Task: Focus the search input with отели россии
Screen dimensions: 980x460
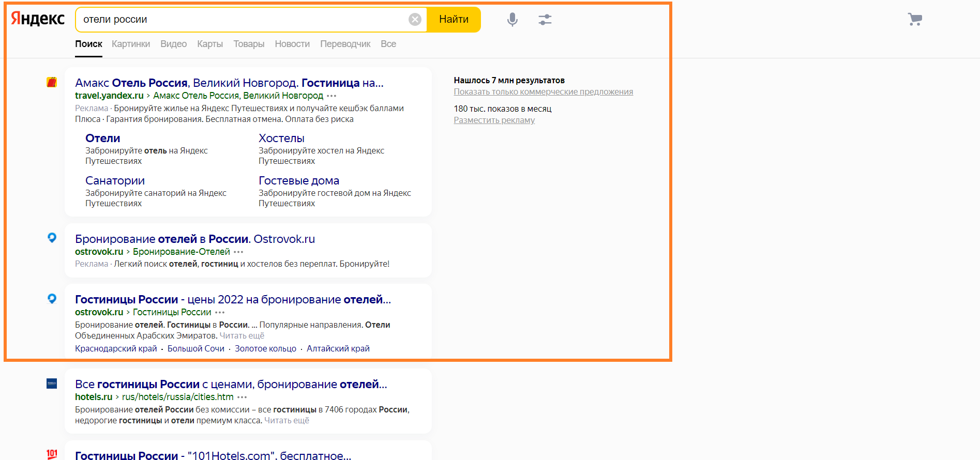Action: (x=243, y=20)
